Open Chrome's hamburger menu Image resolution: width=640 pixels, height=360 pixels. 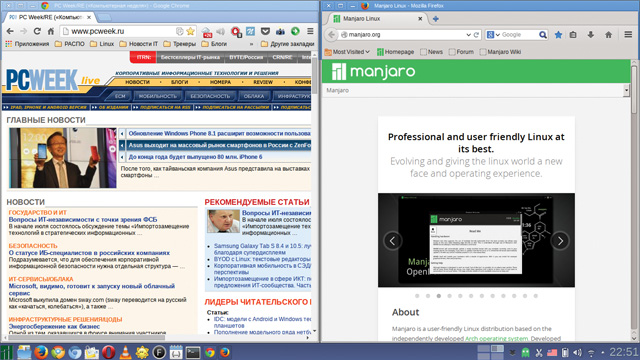pos(310,31)
